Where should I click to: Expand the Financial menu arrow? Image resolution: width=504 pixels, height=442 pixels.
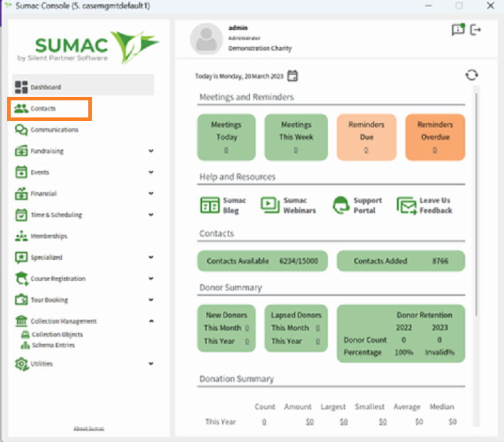151,193
